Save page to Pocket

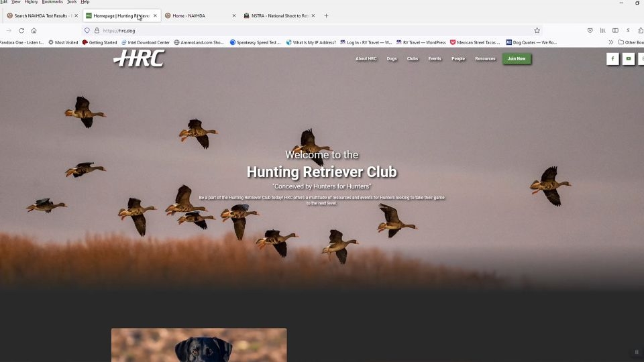click(x=590, y=30)
